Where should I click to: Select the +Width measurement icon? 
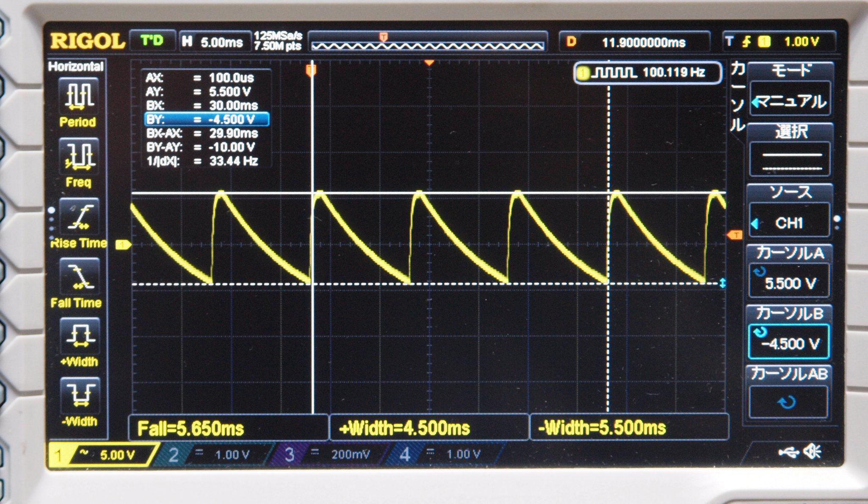pyautogui.click(x=79, y=335)
